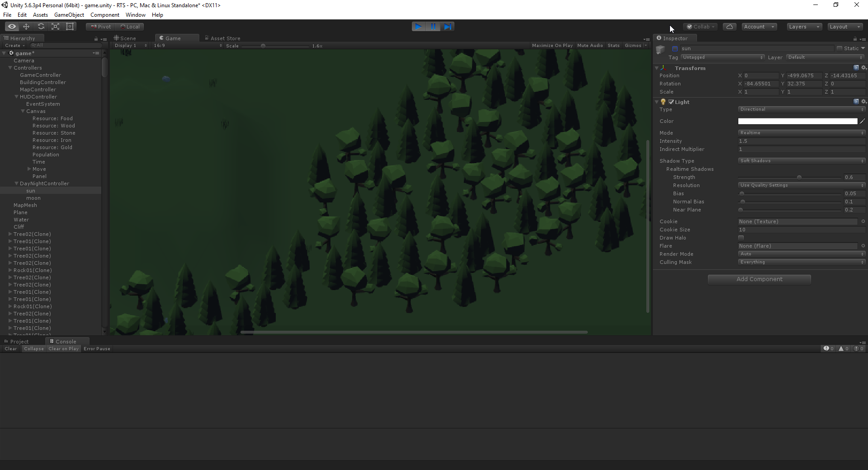Open the Game view panel options menu
This screenshot has width=868, height=470.
[x=646, y=39]
